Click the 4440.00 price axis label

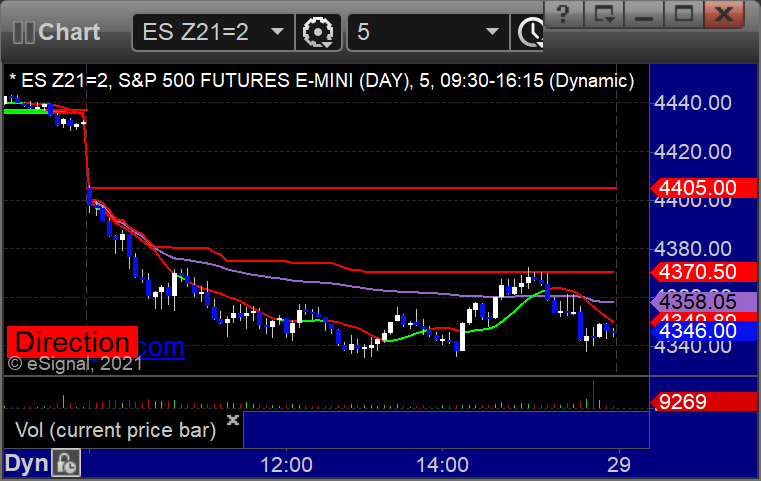click(693, 103)
